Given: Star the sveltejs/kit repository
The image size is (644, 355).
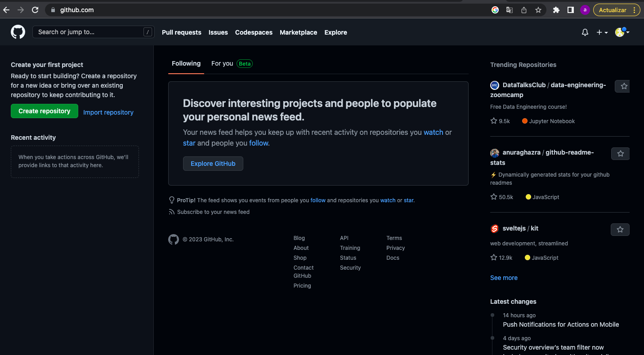Looking at the screenshot, I should pyautogui.click(x=620, y=230).
